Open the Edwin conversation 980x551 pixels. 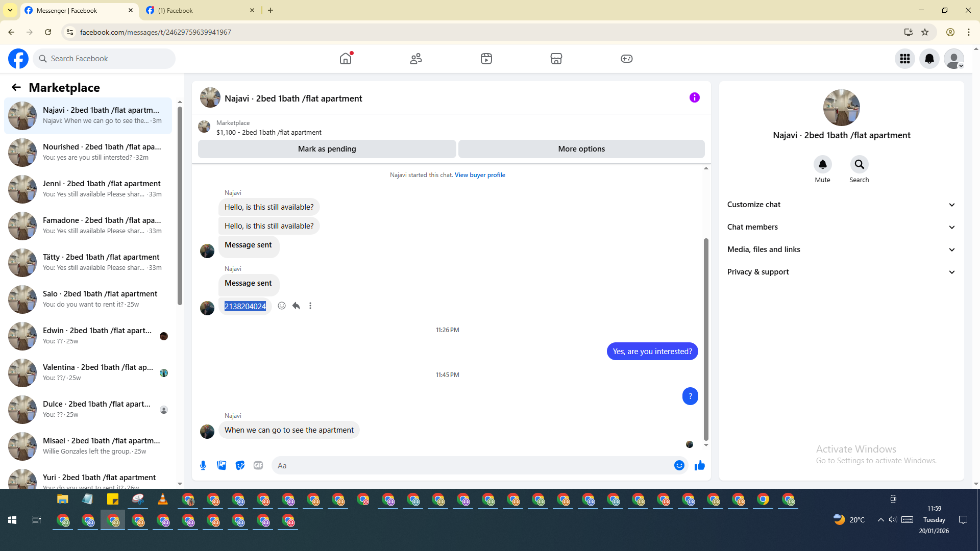click(x=88, y=336)
